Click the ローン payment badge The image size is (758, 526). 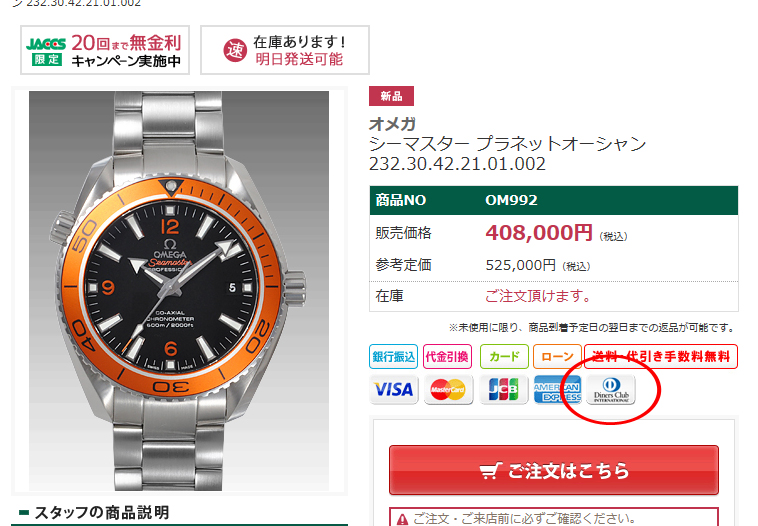[x=557, y=357]
